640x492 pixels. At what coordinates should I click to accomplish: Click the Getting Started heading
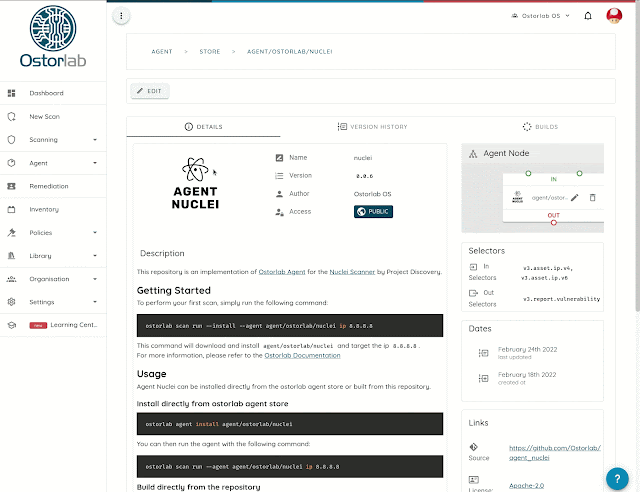pos(173,290)
